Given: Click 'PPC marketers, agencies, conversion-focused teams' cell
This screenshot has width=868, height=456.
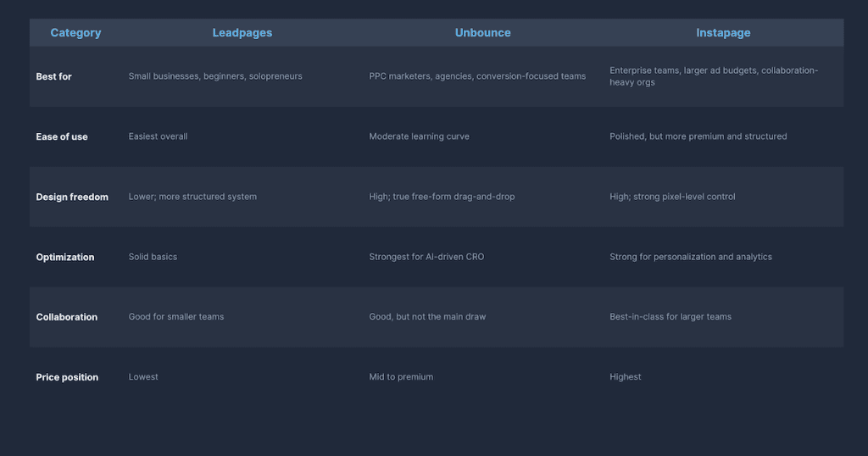Looking at the screenshot, I should pos(477,76).
